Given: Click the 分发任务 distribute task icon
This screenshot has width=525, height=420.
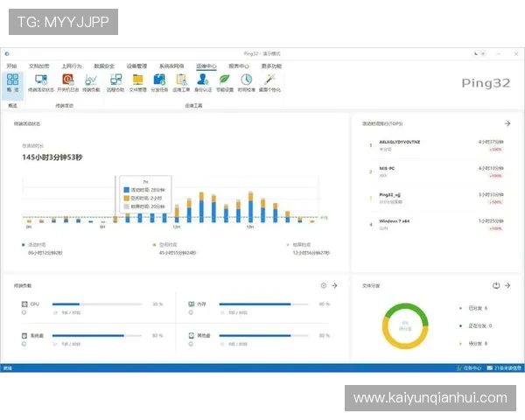Looking at the screenshot, I should 160,82.
